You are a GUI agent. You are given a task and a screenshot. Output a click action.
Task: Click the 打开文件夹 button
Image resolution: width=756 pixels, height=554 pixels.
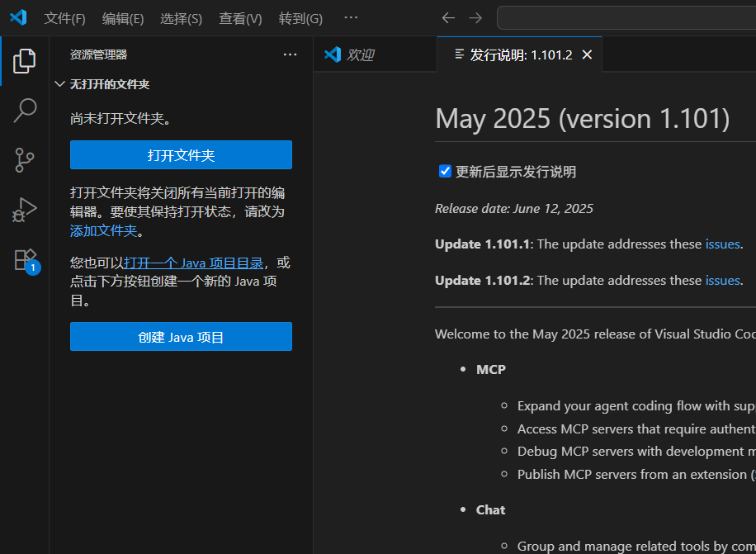pyautogui.click(x=181, y=154)
